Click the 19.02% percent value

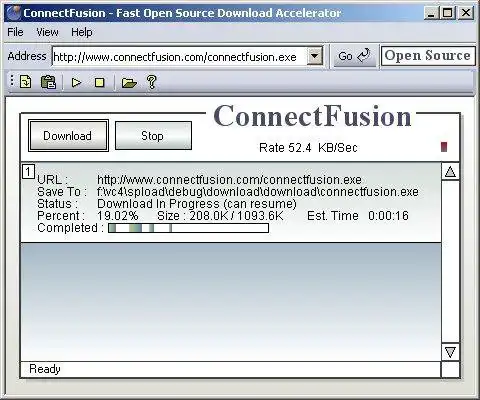(118, 216)
